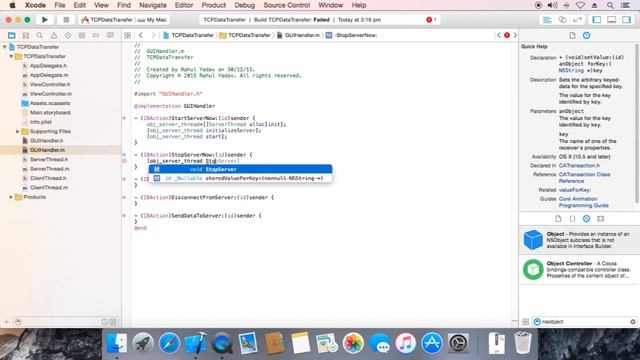Select the void StopServer completion
Image resolution: width=640 pixels, height=360 pixels.
point(240,169)
